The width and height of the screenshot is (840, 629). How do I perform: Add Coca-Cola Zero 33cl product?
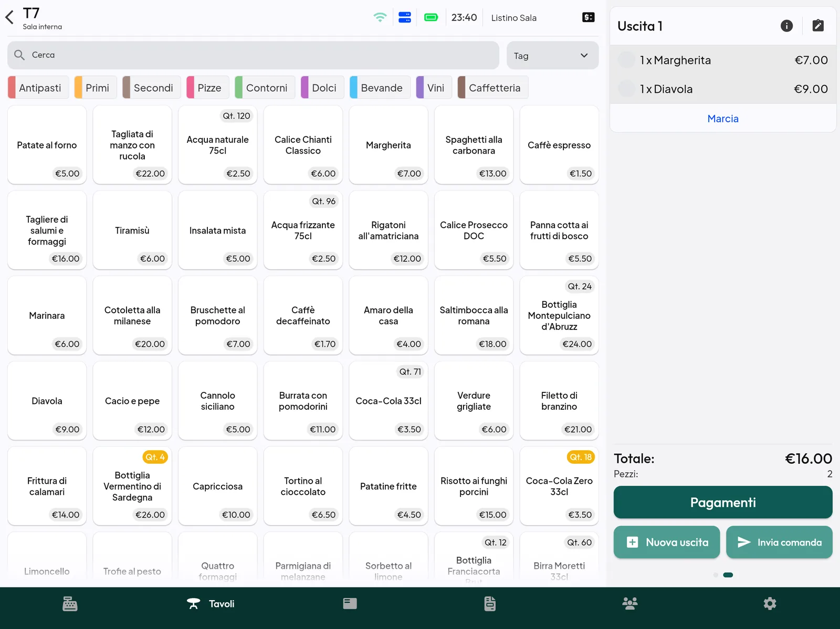(559, 486)
